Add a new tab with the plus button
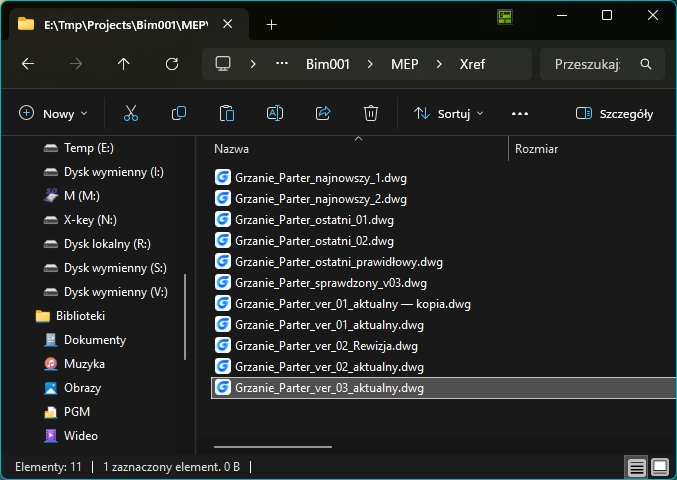 point(272,25)
